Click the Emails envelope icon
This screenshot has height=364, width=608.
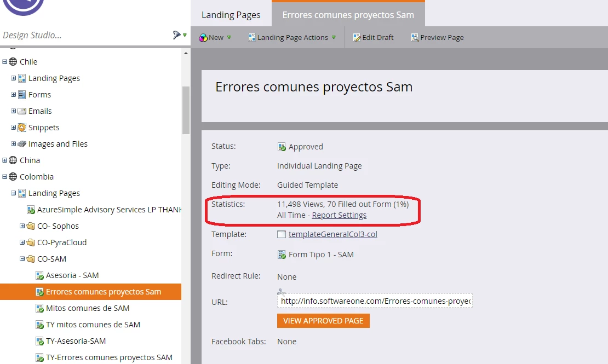point(22,111)
